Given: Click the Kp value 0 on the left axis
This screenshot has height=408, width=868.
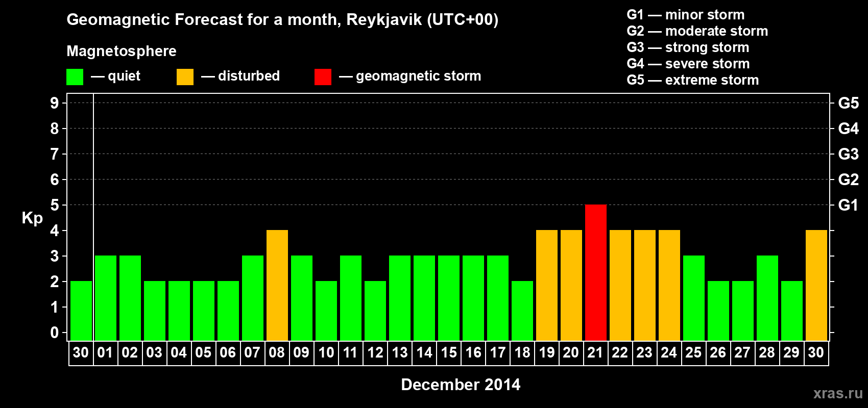Looking at the screenshot, I should coord(55,333).
